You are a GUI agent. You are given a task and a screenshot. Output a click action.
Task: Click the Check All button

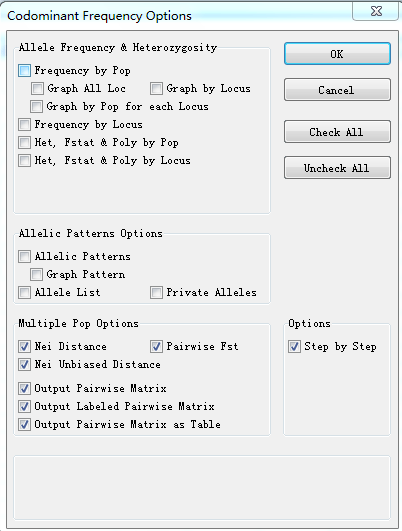pyautogui.click(x=337, y=132)
